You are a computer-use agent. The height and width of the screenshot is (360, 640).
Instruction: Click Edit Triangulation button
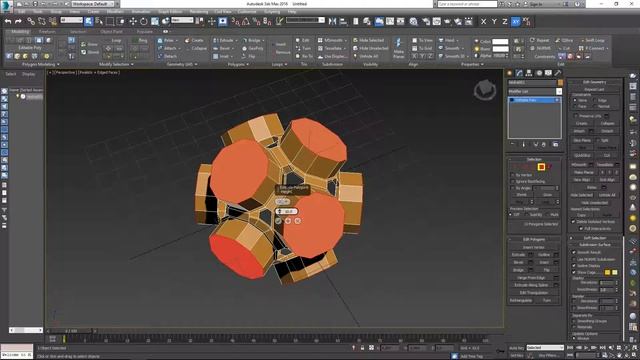pos(534,293)
